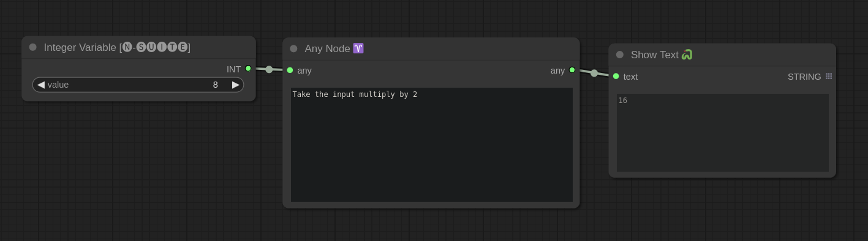The width and height of the screenshot is (868, 241).
Task: Click in the 'Take the input multiply by 2' textbox
Action: [x=432, y=145]
